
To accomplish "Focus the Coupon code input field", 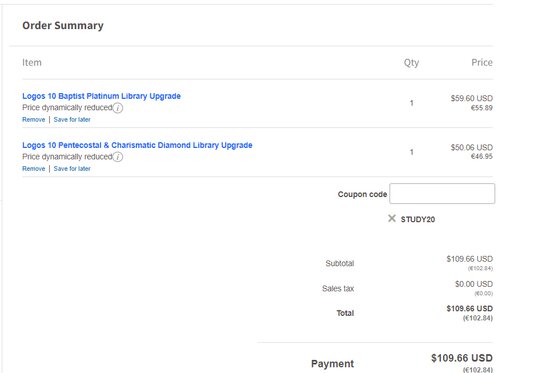I will (442, 193).
